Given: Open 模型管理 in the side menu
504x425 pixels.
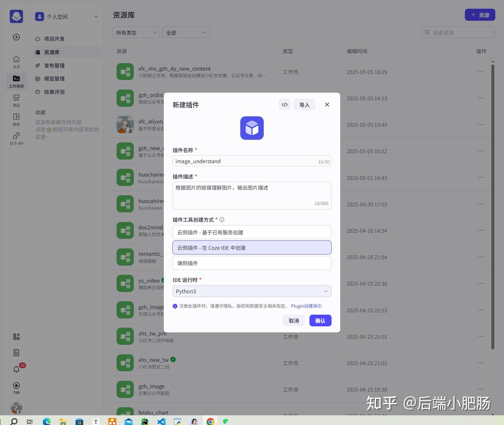Looking at the screenshot, I should click(x=66, y=79).
